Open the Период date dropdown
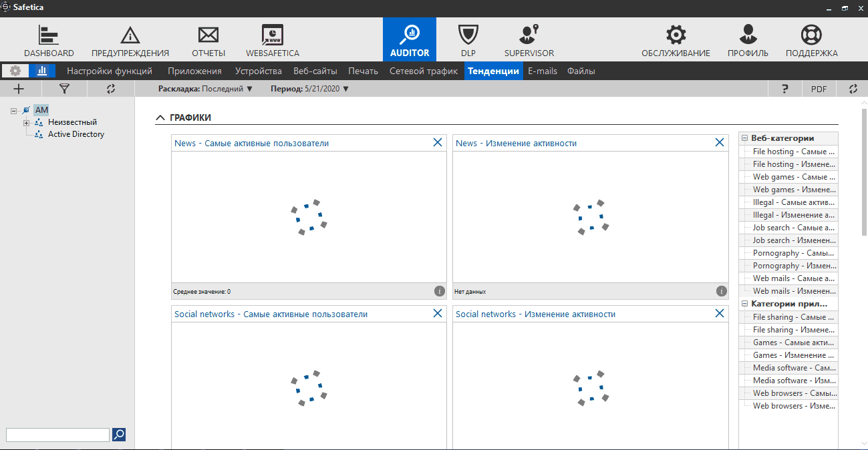This screenshot has width=868, height=450. tap(309, 88)
